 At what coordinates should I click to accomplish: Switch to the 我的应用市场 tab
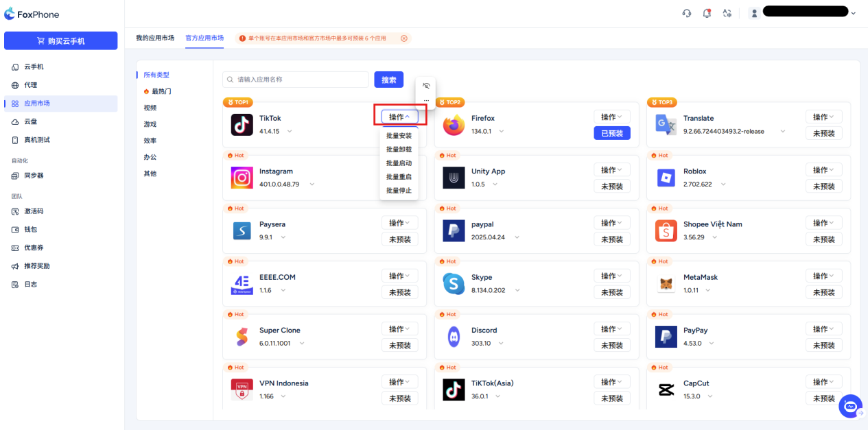(155, 38)
